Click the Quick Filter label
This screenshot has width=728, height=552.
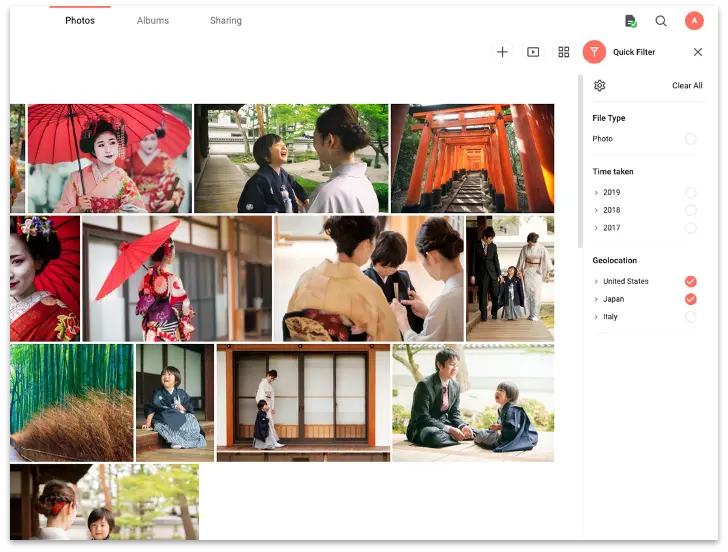tap(634, 52)
